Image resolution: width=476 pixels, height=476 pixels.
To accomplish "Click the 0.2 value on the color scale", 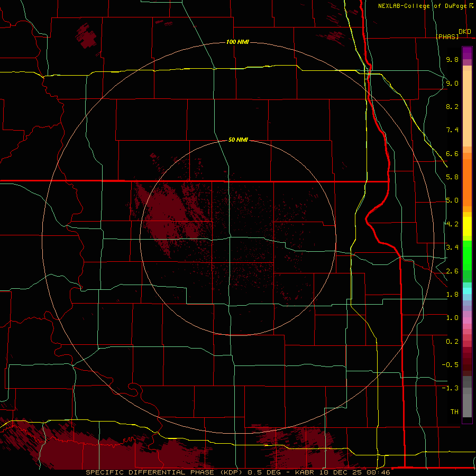I will click(x=452, y=342).
